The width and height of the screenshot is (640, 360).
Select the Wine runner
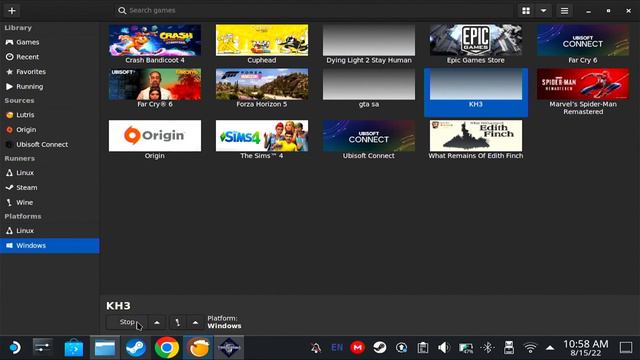pyautogui.click(x=50, y=202)
